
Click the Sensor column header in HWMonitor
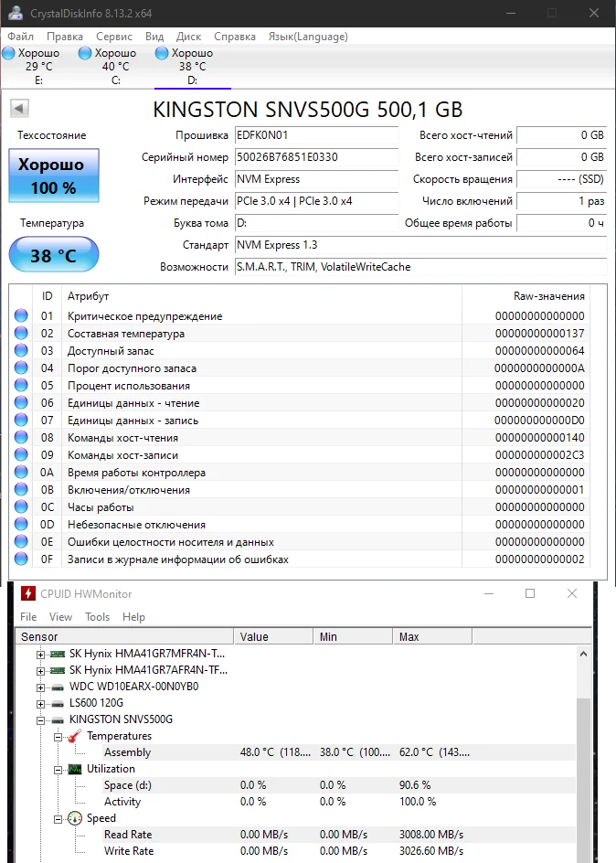tap(125, 637)
